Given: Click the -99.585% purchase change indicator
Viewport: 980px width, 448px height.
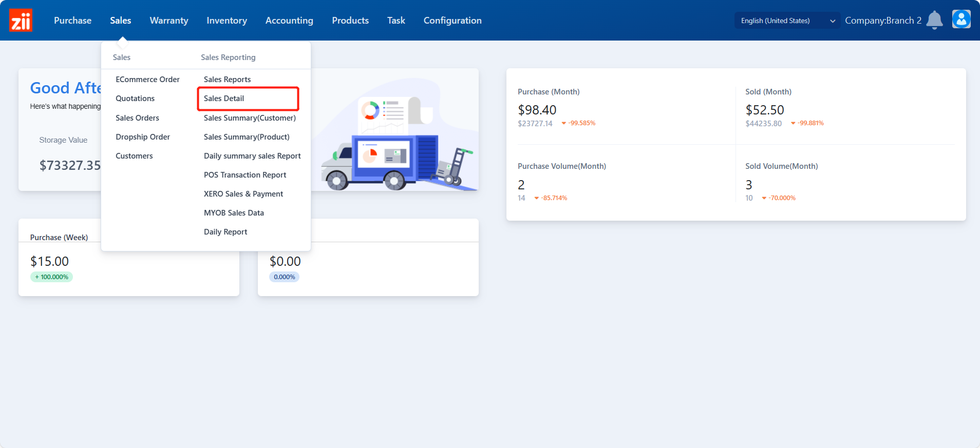Looking at the screenshot, I should tap(578, 123).
